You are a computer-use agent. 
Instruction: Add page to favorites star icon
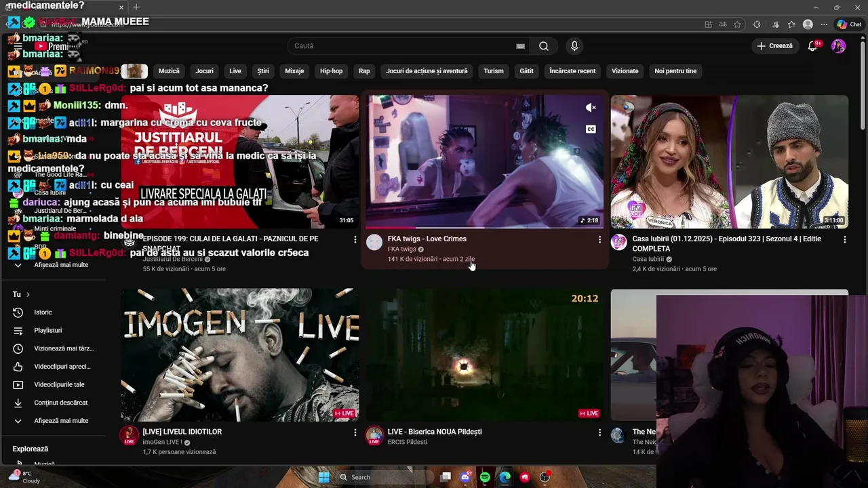(737, 24)
